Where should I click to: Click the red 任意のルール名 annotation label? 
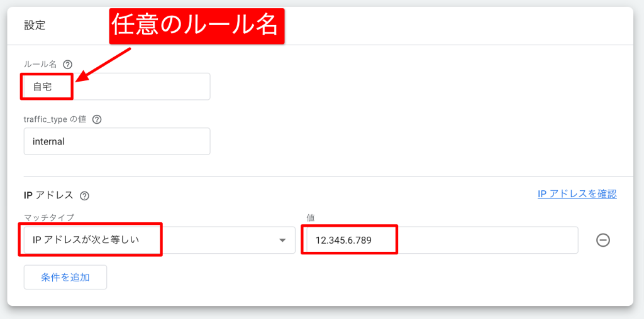coord(197,26)
